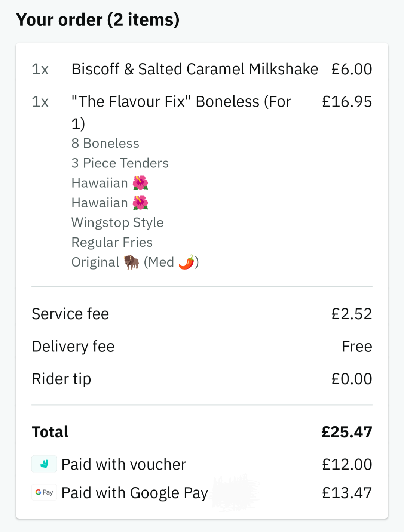Click the Rider tip label
The image size is (404, 532).
[x=61, y=379]
